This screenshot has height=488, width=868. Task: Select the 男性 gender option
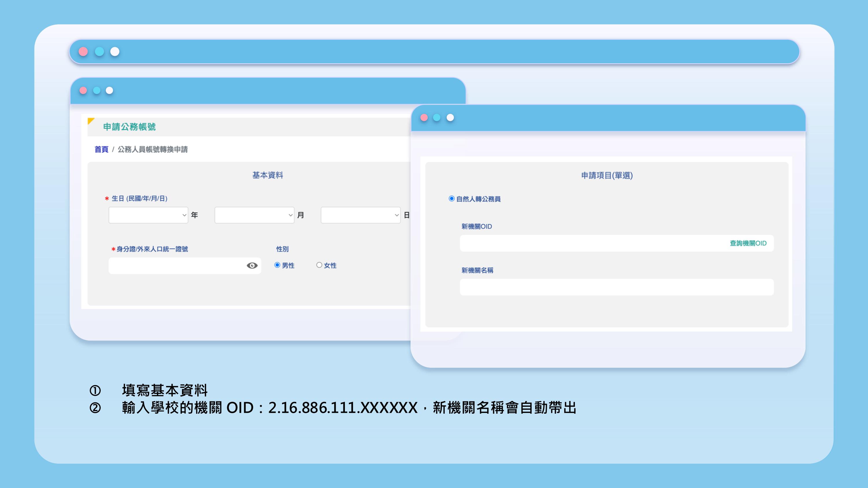(x=277, y=265)
